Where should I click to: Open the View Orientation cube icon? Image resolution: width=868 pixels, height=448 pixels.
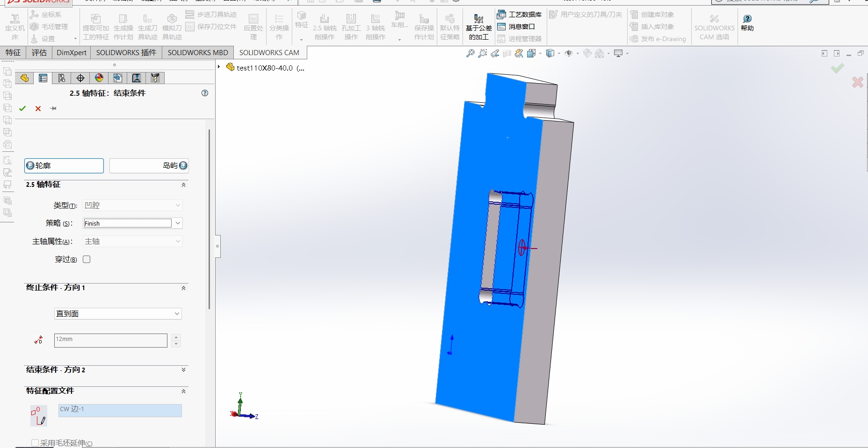[x=531, y=54]
